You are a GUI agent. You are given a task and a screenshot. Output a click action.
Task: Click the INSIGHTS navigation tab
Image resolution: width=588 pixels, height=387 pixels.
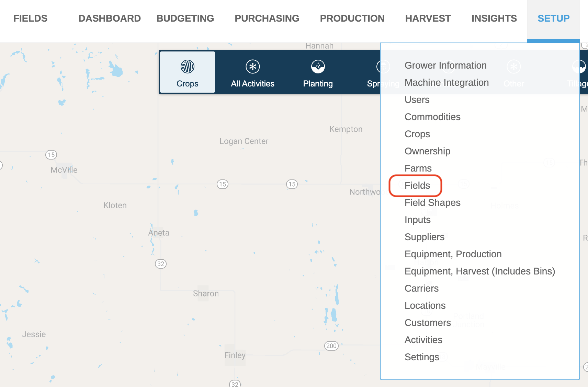click(x=494, y=19)
